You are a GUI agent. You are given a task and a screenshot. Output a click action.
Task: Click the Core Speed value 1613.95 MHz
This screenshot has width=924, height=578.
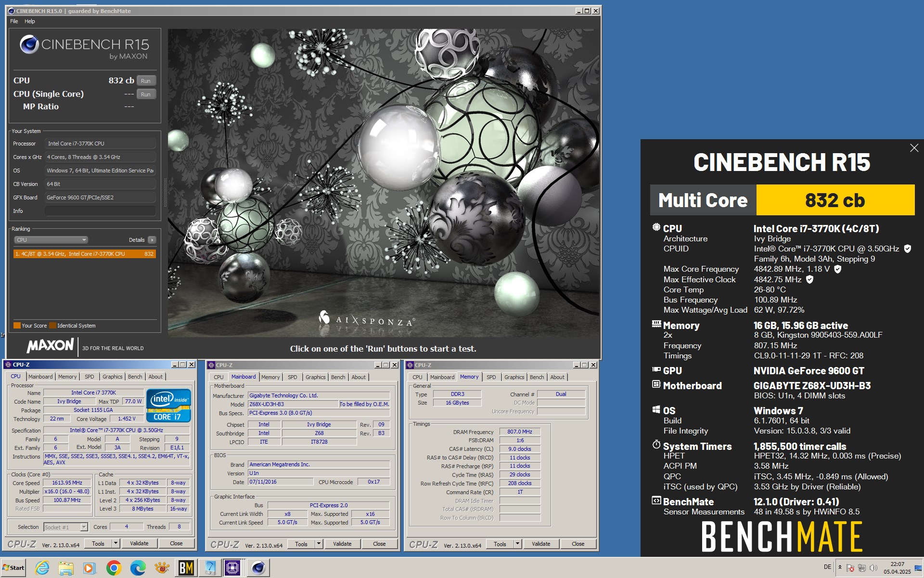point(67,483)
